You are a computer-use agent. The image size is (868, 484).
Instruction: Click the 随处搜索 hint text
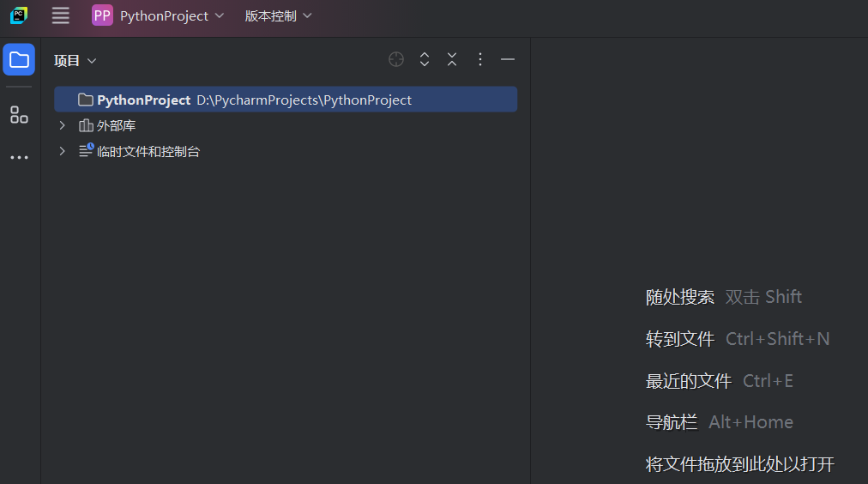680,298
